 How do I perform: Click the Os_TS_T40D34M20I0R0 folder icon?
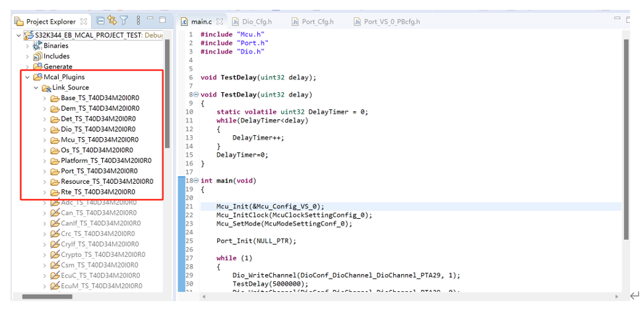coord(55,151)
